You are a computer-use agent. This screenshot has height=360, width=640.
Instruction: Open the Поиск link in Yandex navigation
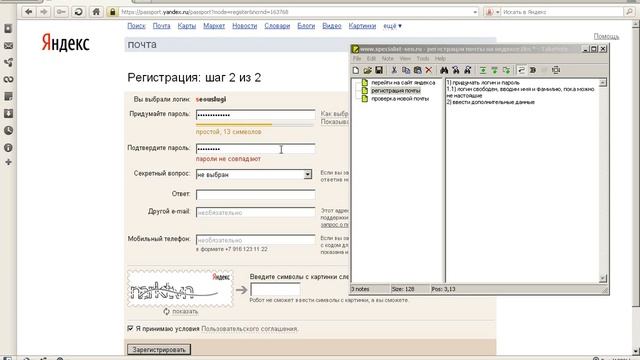(136, 26)
